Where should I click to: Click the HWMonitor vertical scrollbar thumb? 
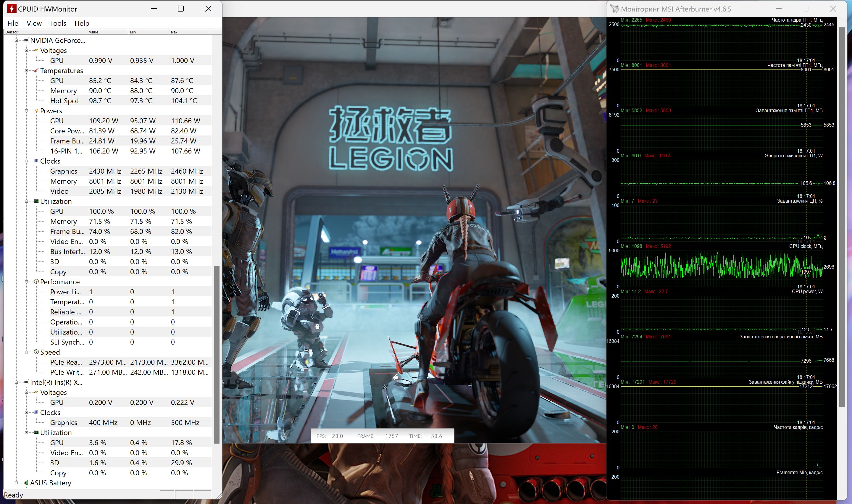point(216,354)
